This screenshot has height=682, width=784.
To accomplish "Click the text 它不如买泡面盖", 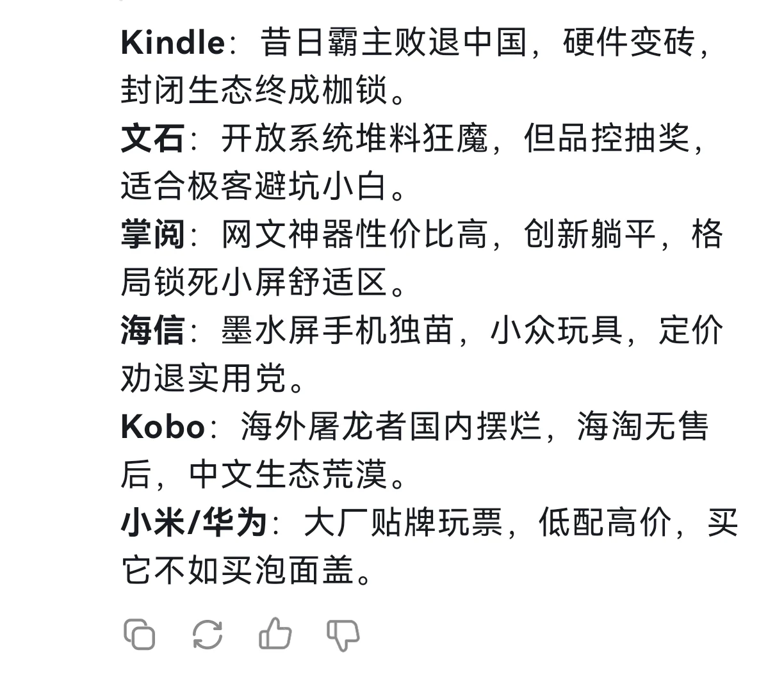I will [238, 571].
